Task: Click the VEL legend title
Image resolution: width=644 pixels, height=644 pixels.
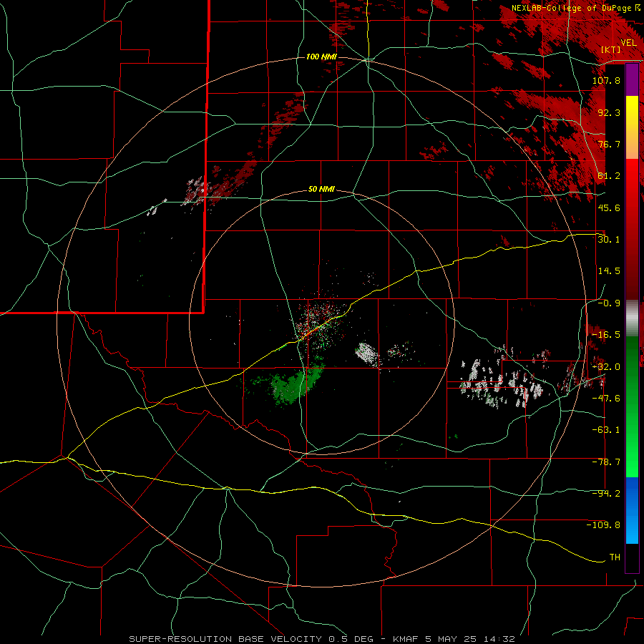Action: point(628,42)
